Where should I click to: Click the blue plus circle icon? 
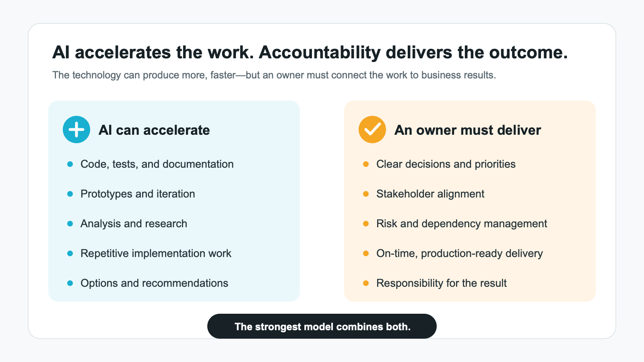point(76,130)
